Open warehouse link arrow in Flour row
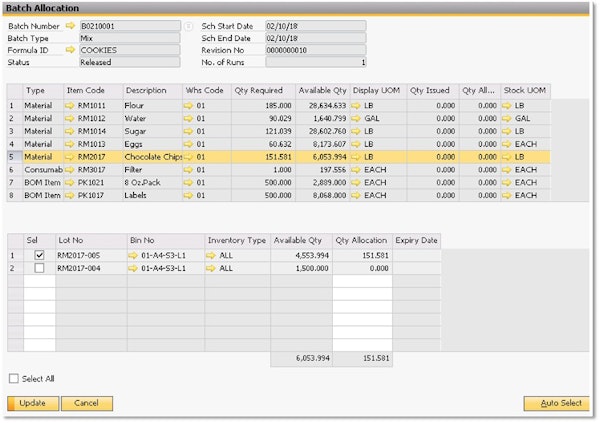 (188, 105)
